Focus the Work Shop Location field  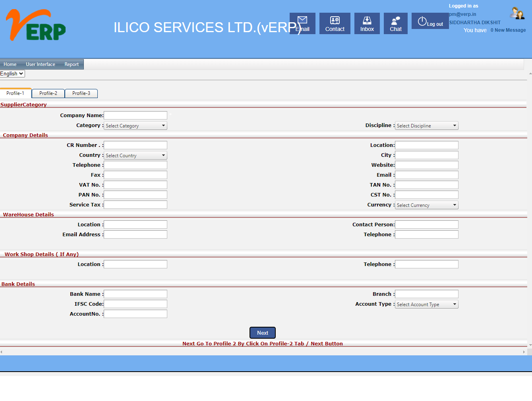click(x=135, y=264)
